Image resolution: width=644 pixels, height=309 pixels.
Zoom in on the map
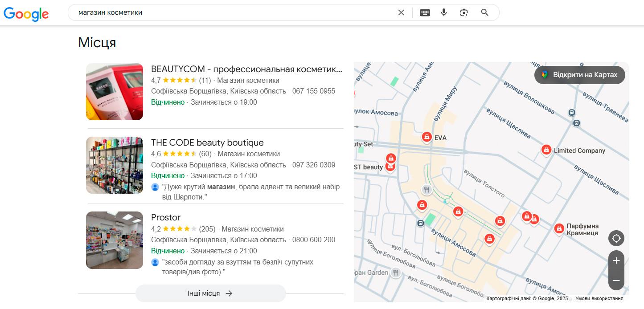pyautogui.click(x=616, y=260)
